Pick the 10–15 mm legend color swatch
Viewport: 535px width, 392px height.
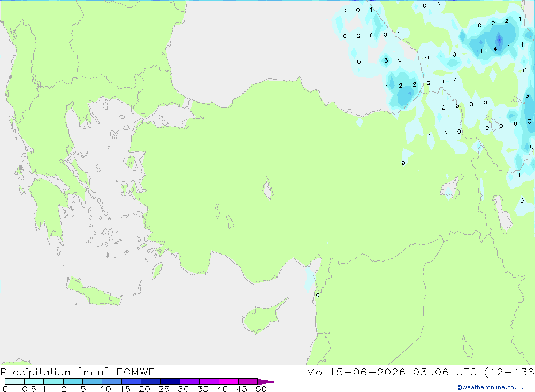point(112,381)
